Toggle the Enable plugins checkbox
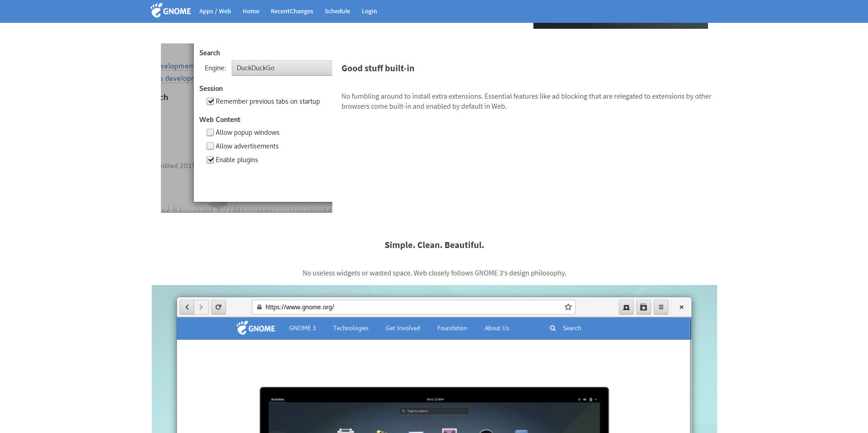Screen dimensions: 868x433 click(x=210, y=160)
